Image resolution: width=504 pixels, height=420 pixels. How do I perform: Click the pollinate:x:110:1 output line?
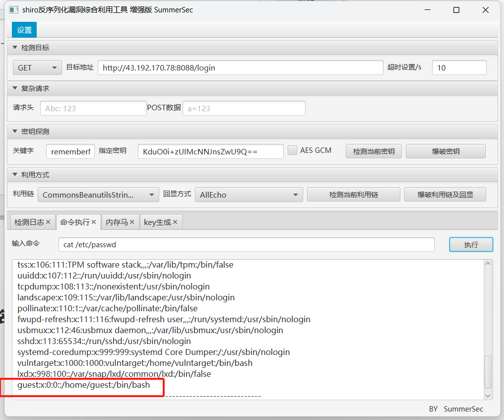(x=107, y=308)
